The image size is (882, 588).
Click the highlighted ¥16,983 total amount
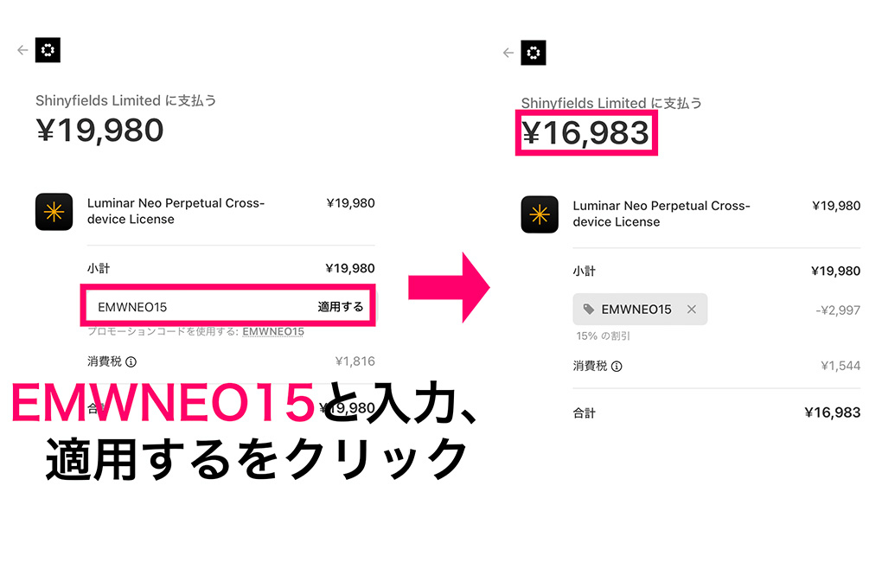[x=586, y=133]
